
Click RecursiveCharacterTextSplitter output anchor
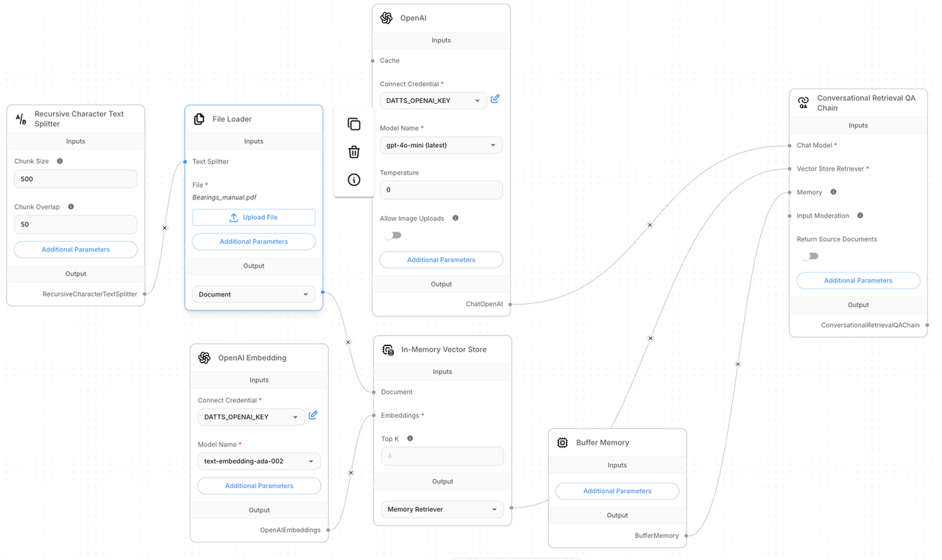pyautogui.click(x=145, y=294)
